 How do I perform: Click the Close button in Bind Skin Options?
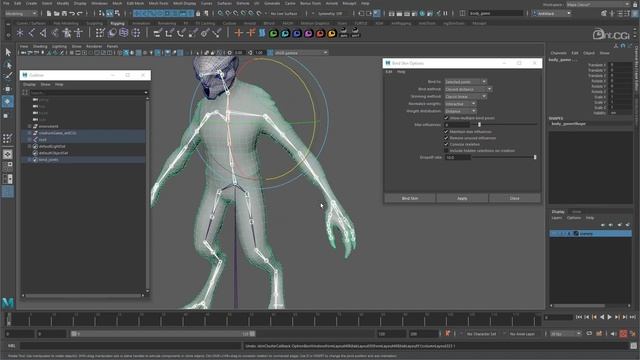click(515, 198)
